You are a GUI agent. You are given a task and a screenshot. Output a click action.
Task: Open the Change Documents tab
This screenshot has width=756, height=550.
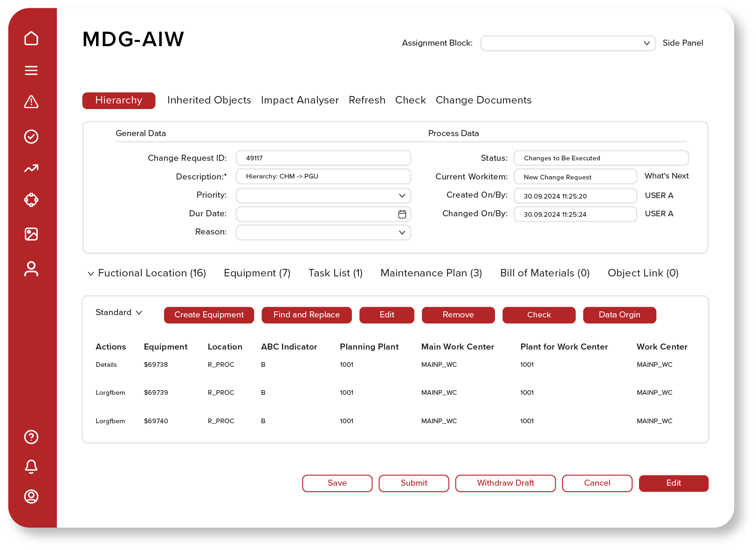483,100
